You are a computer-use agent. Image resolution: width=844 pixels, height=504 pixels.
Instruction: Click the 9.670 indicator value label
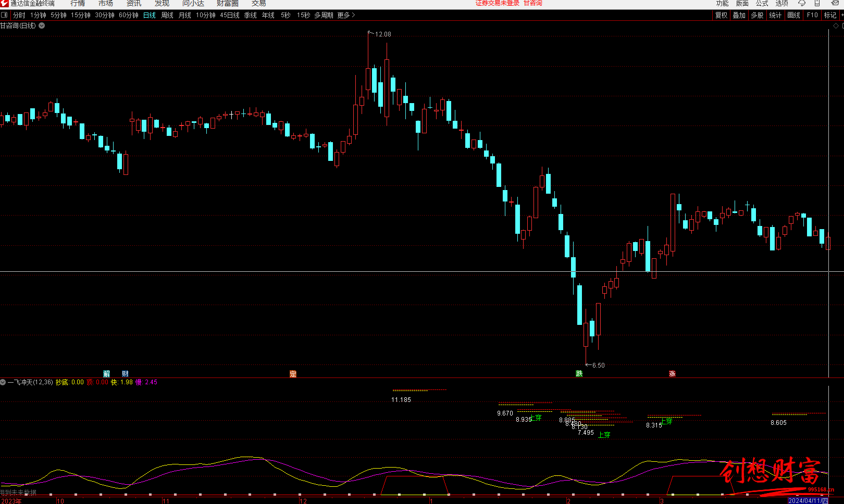click(x=505, y=413)
